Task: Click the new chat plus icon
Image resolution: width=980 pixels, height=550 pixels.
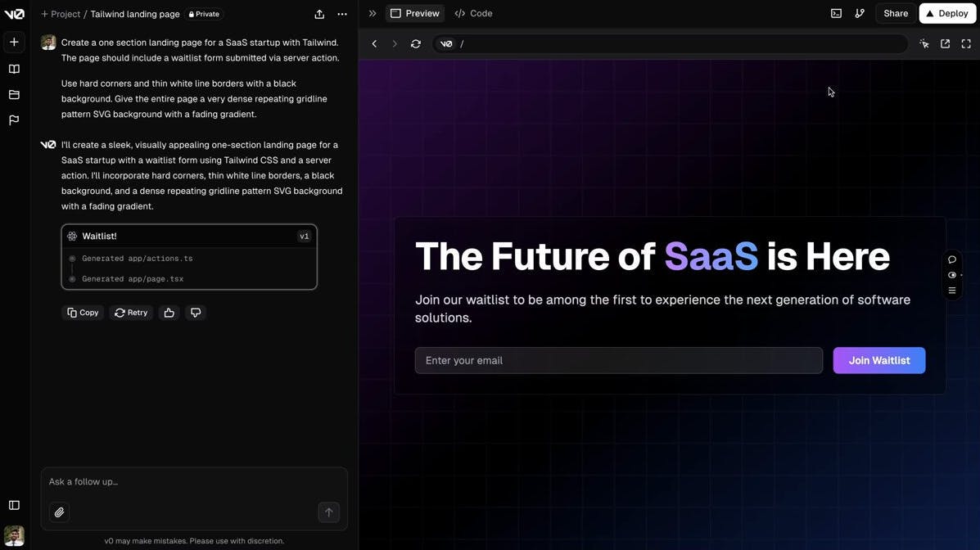Action: (14, 42)
